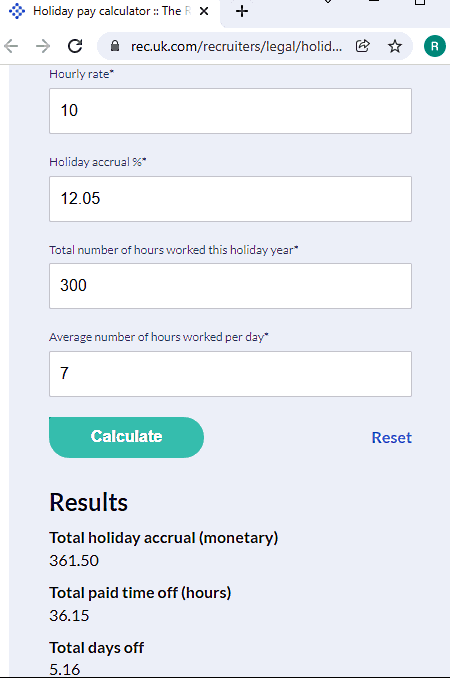Screen dimensions: 450x678
Task: Click the 36.15 paid hours result
Action: coord(69,616)
